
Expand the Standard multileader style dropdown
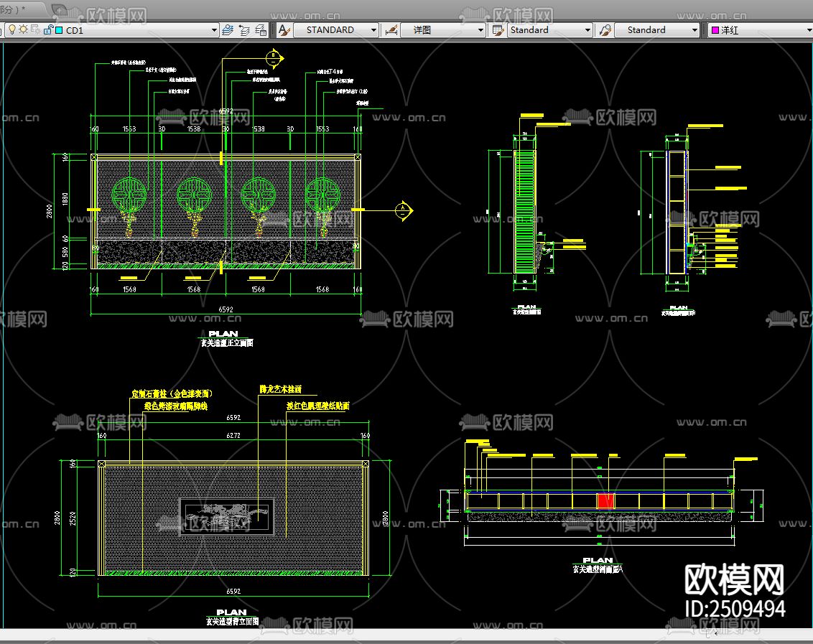pyautogui.click(x=694, y=30)
